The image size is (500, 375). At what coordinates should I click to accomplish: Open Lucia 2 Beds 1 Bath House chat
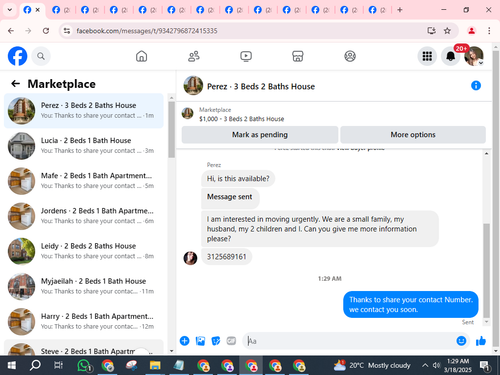pyautogui.click(x=84, y=146)
